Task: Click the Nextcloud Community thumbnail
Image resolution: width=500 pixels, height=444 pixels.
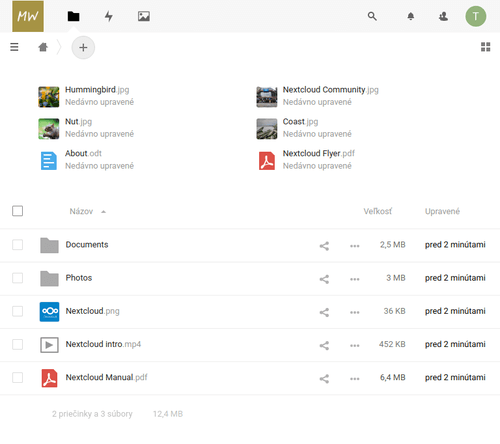Action: [x=267, y=97]
